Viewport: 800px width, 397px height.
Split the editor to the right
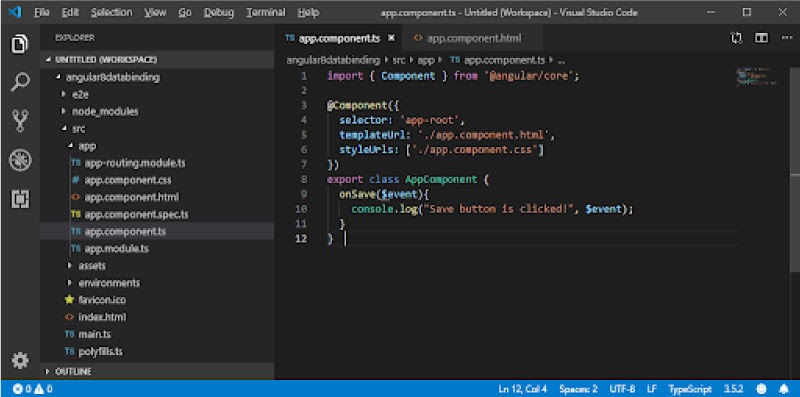[x=761, y=38]
